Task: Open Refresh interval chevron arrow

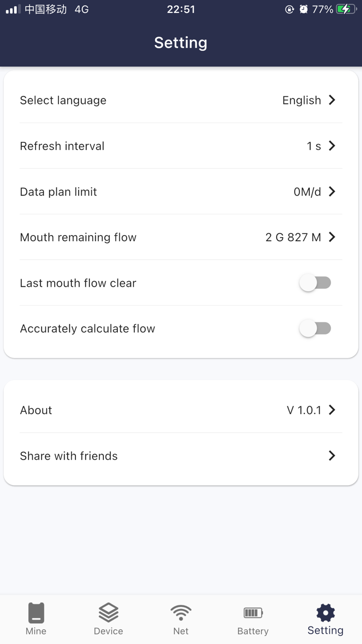Action: (332, 146)
